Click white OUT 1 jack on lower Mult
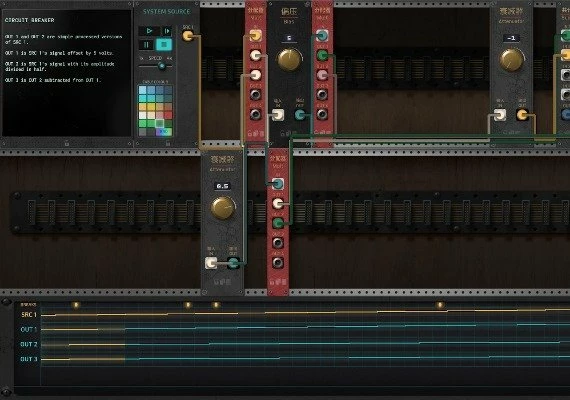The width and height of the screenshot is (570, 400). coord(278,203)
